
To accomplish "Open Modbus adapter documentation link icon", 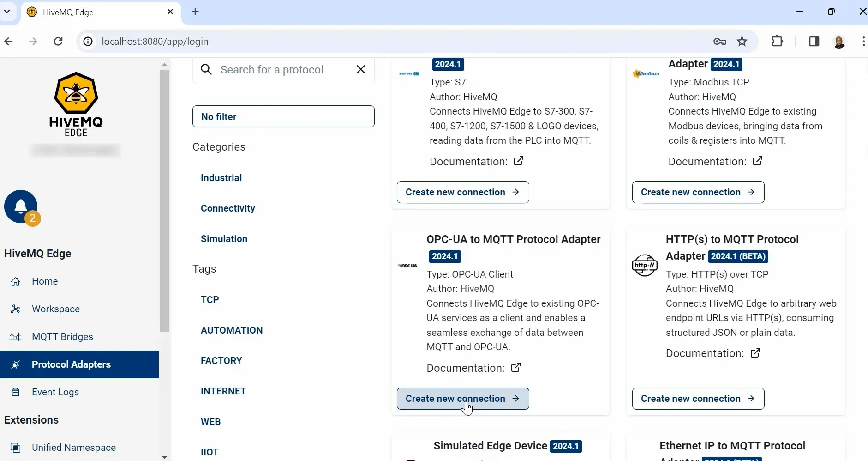I will (x=758, y=161).
